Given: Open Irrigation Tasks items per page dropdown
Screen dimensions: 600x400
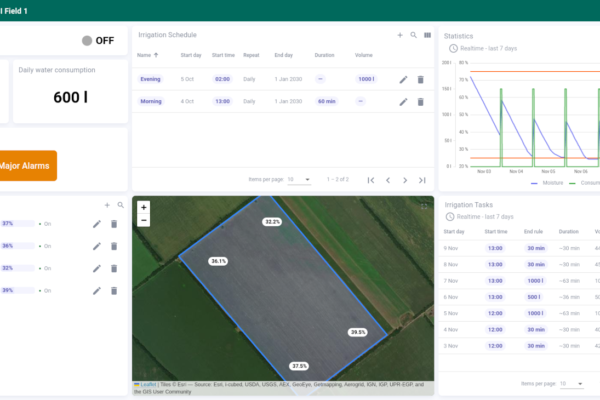Looking at the screenshot, I should pyautogui.click(x=571, y=384).
